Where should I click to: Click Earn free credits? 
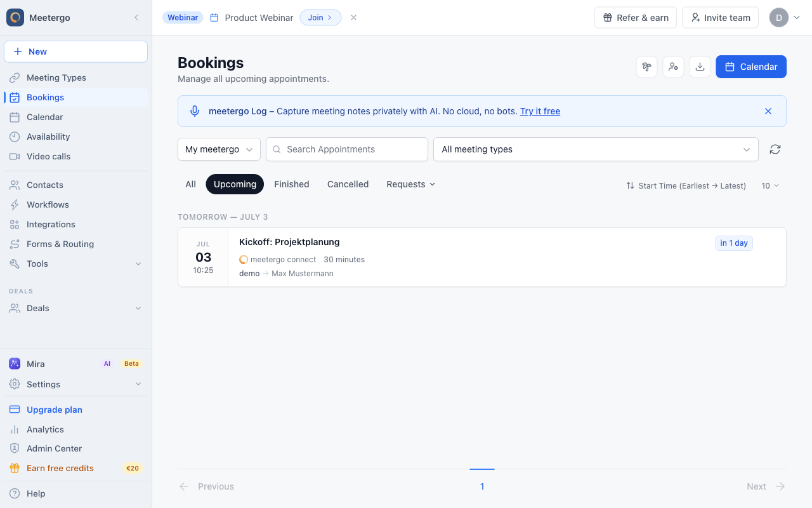coord(76,468)
